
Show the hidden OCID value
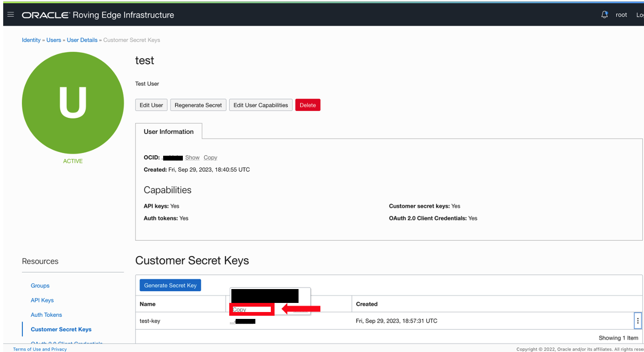point(192,157)
